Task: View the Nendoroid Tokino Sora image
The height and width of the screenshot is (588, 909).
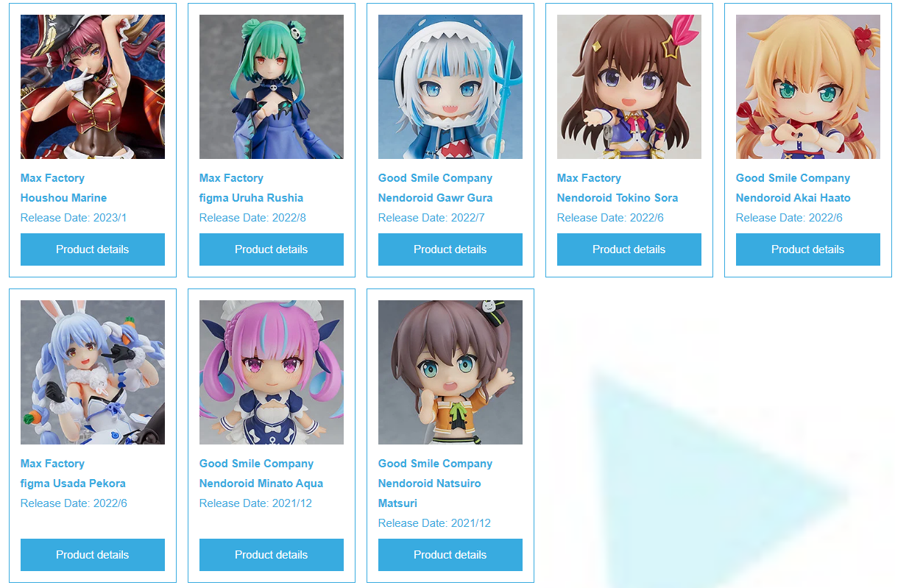Action: (x=629, y=87)
